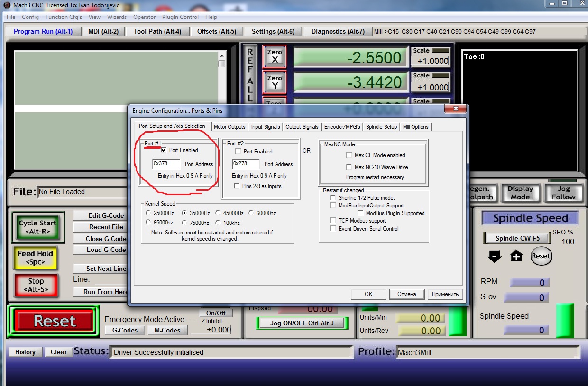Click Mach3 app icon in title bar

[7, 5]
